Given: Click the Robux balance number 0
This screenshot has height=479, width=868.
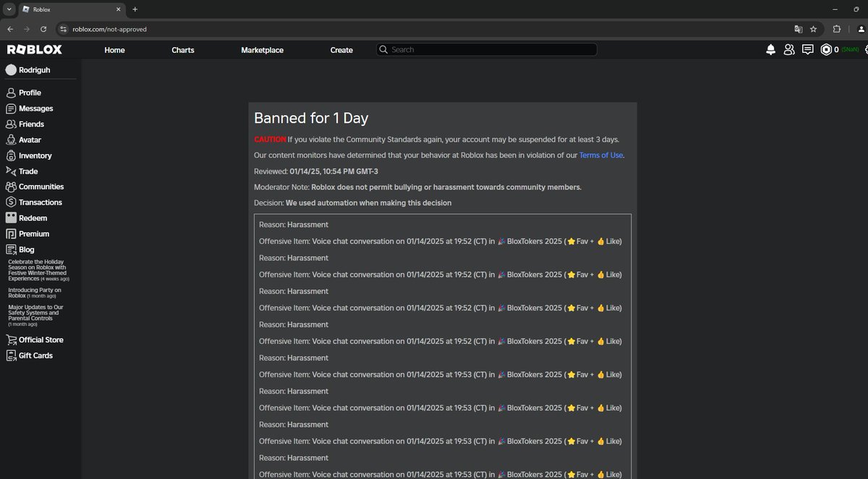Looking at the screenshot, I should pos(836,50).
